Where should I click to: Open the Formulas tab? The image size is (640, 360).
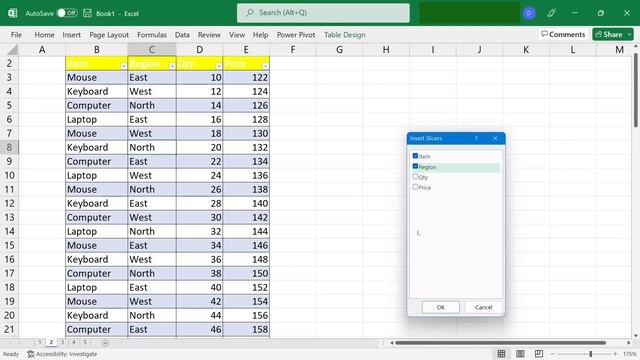click(152, 35)
